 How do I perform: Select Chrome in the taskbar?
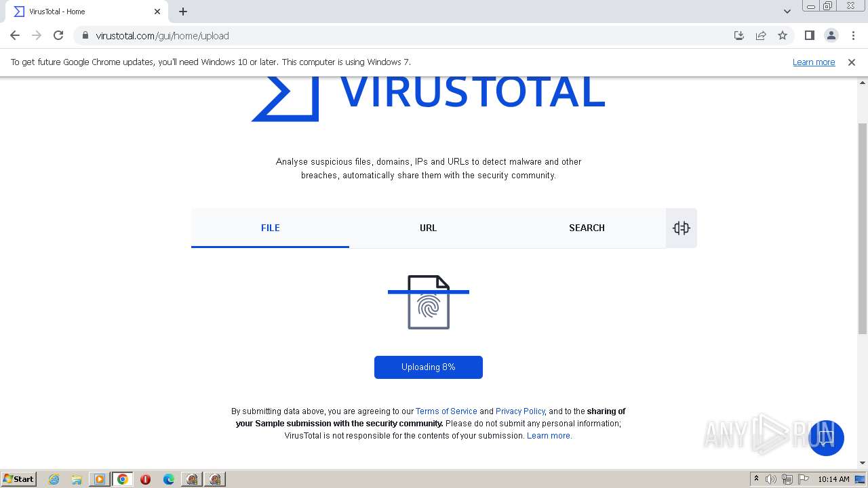click(123, 479)
